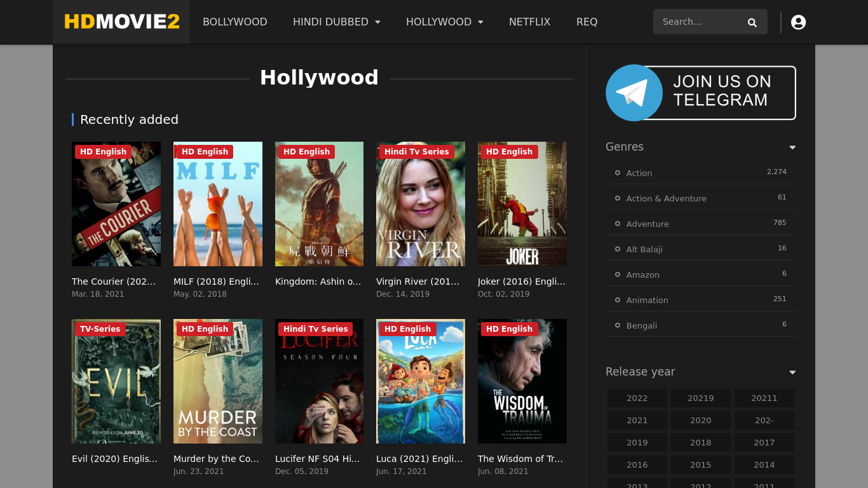868x488 pixels.
Task: Click the search magnifier icon
Action: (x=752, y=22)
